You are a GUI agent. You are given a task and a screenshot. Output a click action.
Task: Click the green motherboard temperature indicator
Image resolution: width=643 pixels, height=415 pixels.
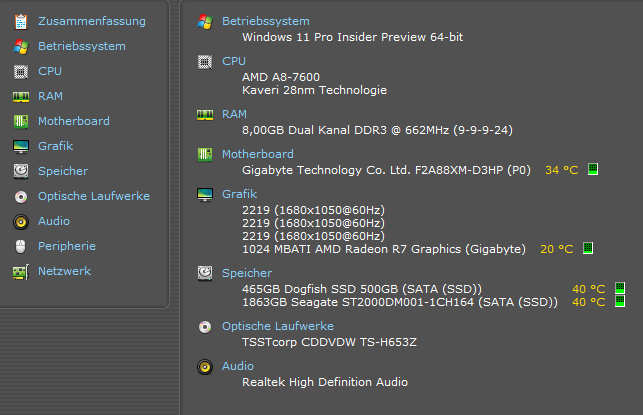[x=593, y=169]
